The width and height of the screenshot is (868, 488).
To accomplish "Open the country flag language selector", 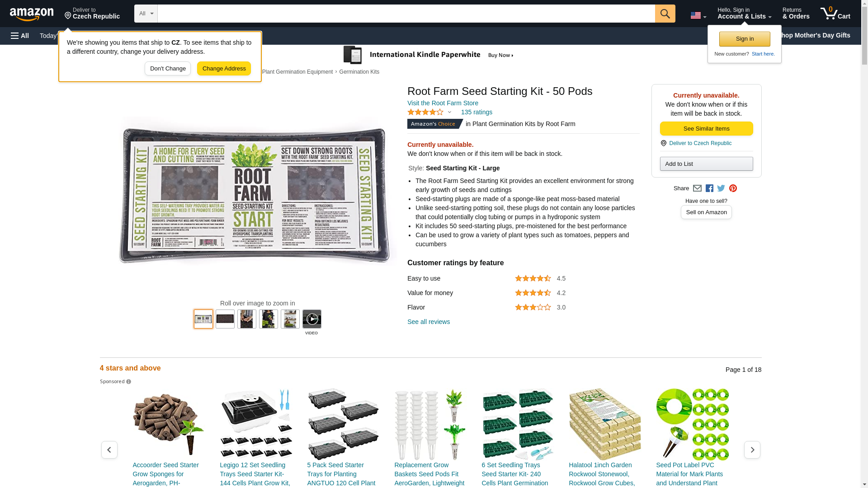I will [698, 15].
